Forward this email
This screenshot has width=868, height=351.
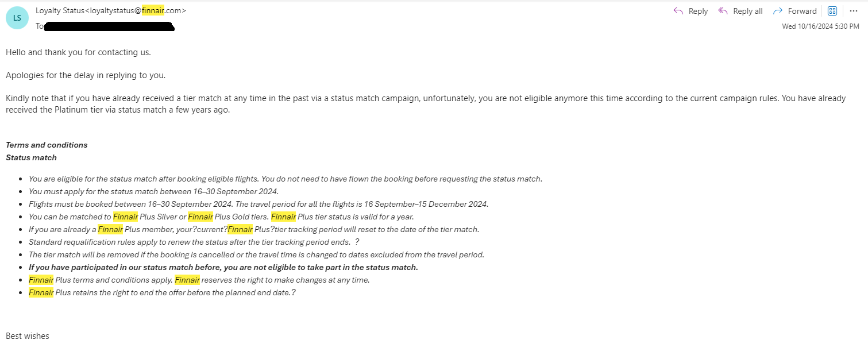[795, 11]
